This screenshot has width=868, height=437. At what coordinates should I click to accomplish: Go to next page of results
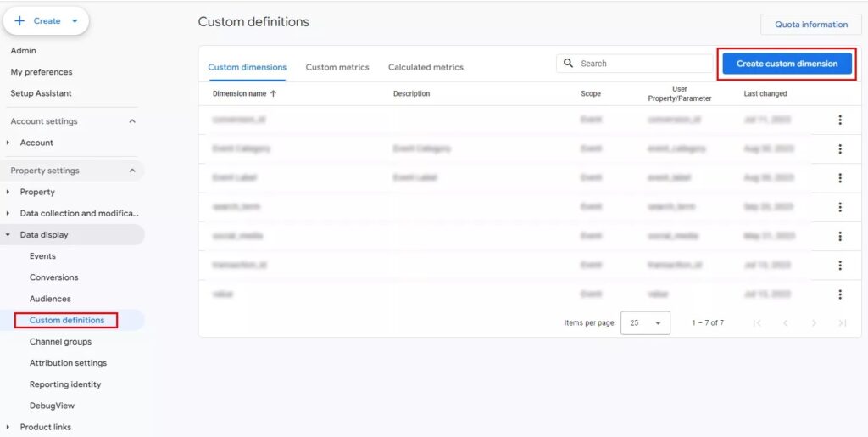click(814, 323)
